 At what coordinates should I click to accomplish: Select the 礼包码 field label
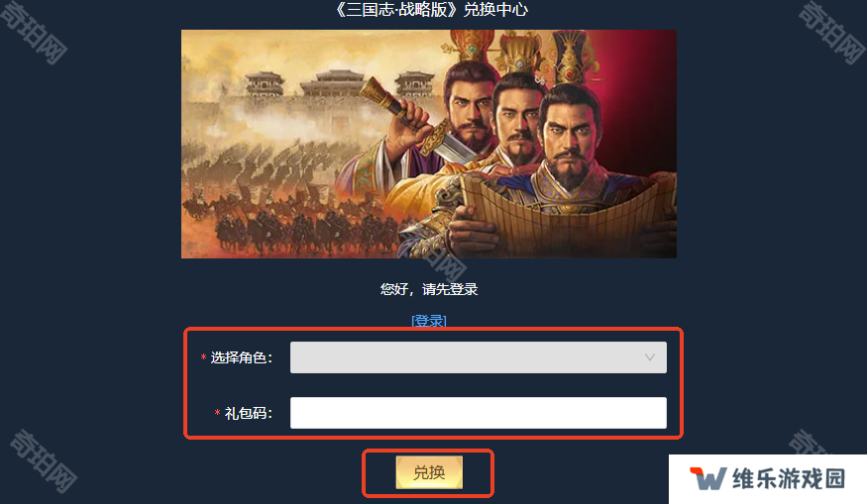click(249, 413)
